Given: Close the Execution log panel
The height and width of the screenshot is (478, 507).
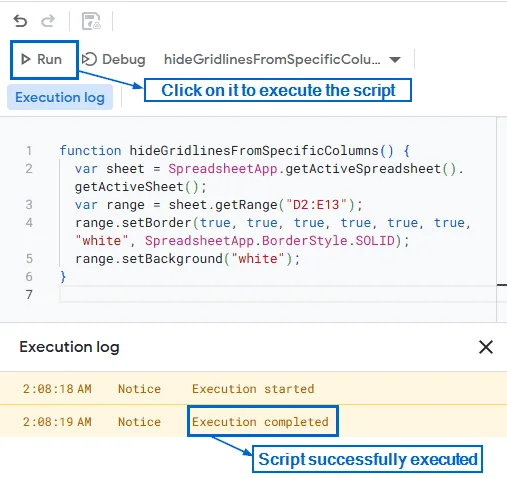Looking at the screenshot, I should click(486, 347).
